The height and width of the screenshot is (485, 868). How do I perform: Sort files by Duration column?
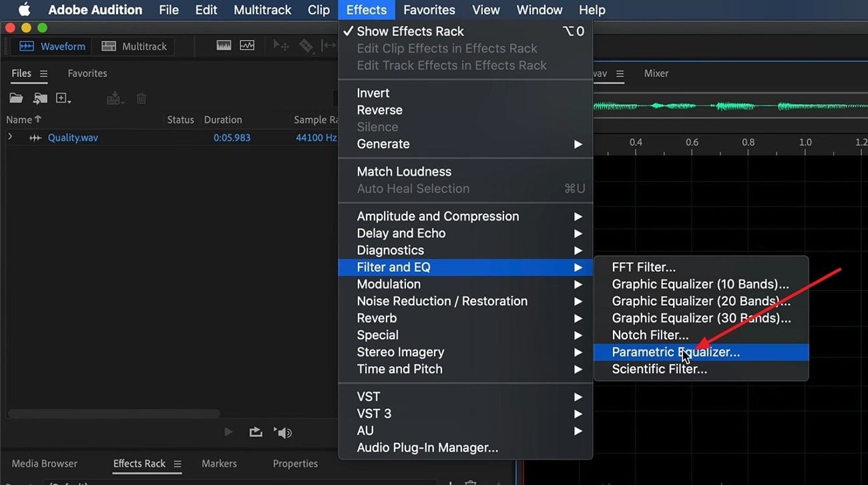(223, 120)
